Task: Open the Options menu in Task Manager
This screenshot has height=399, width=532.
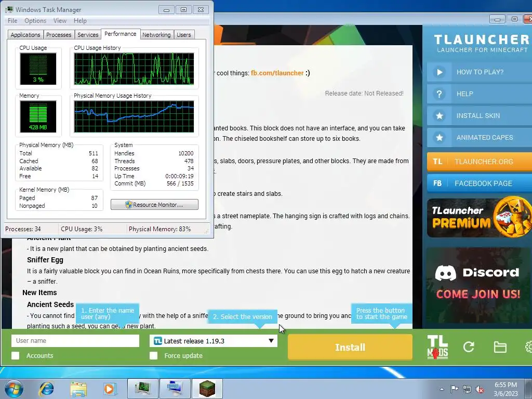Action: point(35,21)
